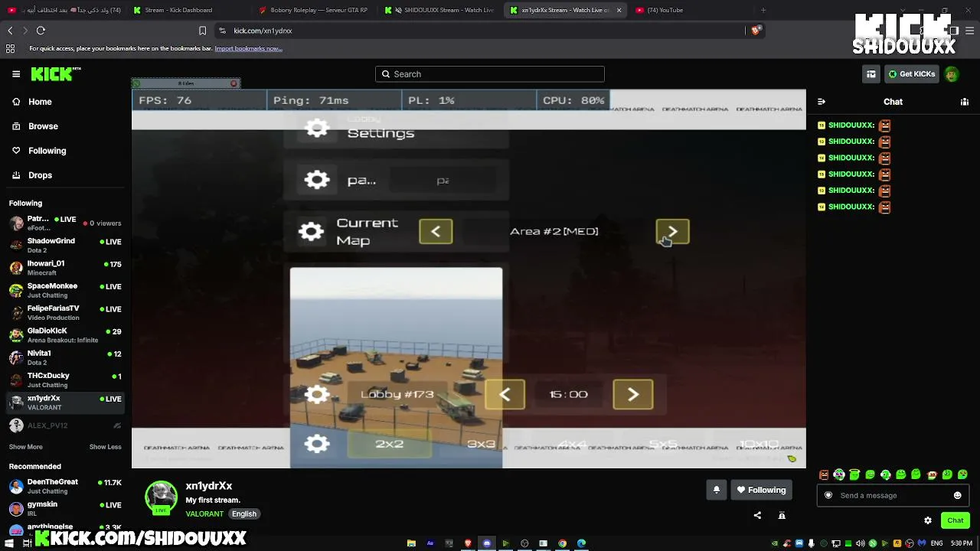Collapse followed channels with Show Less

click(x=106, y=447)
